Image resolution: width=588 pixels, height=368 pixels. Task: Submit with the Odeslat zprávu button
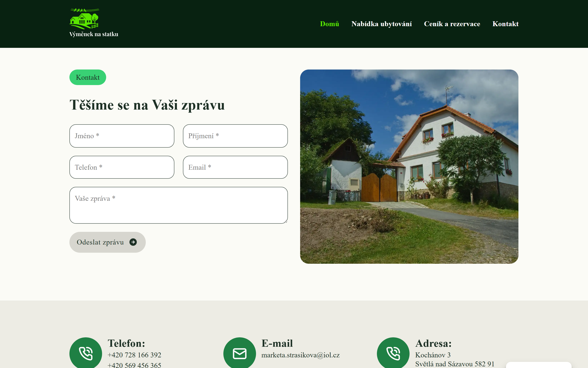(x=107, y=242)
